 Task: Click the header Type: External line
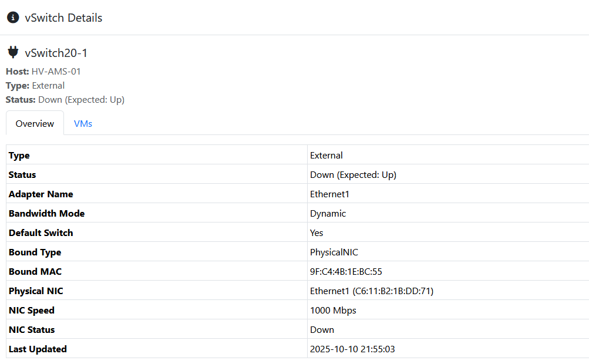point(35,86)
